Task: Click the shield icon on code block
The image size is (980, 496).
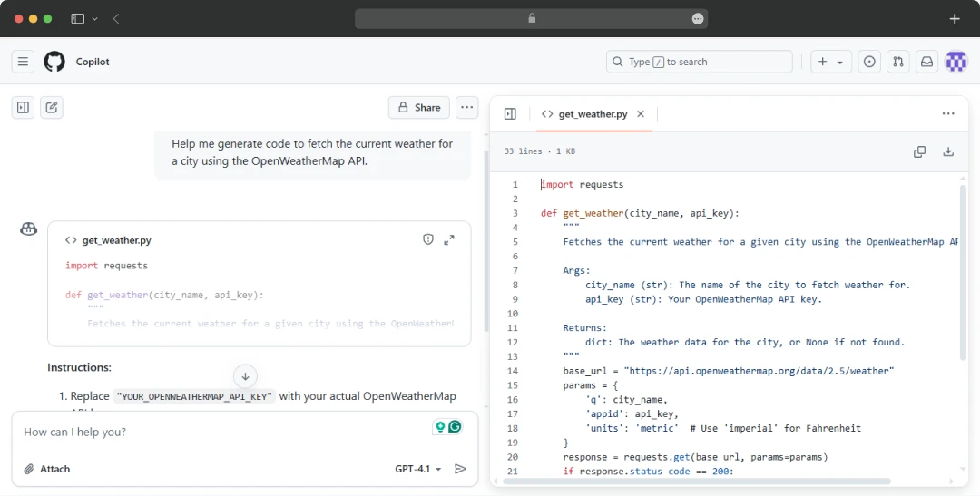Action: click(428, 239)
